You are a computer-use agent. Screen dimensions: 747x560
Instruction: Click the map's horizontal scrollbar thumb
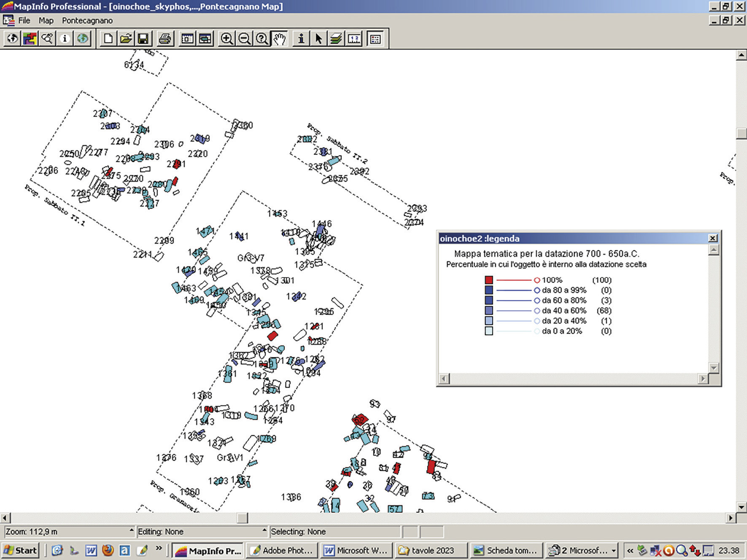[243, 518]
